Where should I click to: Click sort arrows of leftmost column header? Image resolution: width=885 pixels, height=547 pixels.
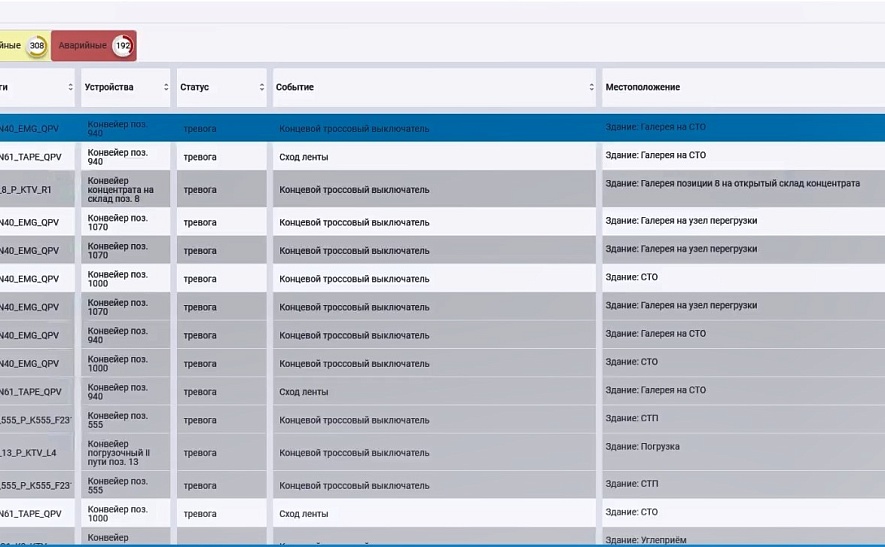[x=71, y=87]
